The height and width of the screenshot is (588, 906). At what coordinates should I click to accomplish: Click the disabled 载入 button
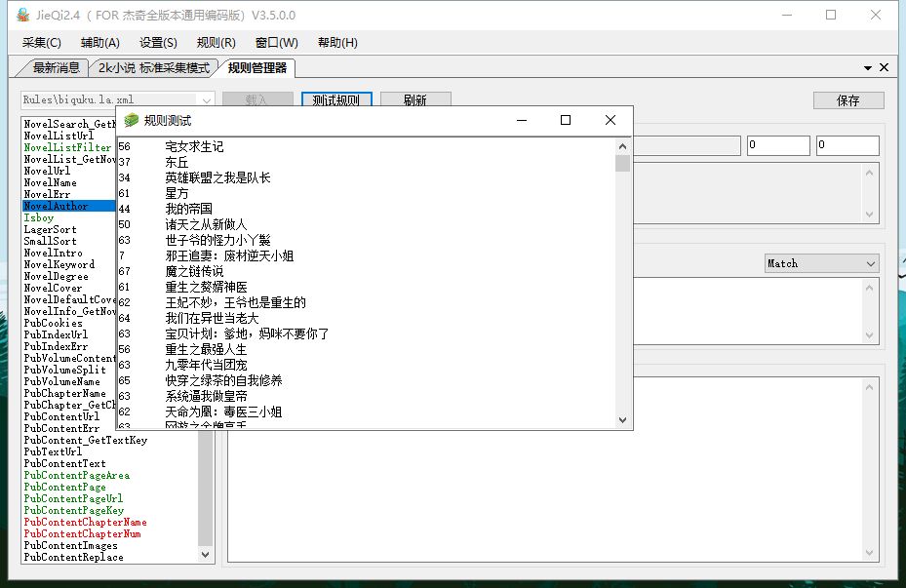pyautogui.click(x=257, y=99)
